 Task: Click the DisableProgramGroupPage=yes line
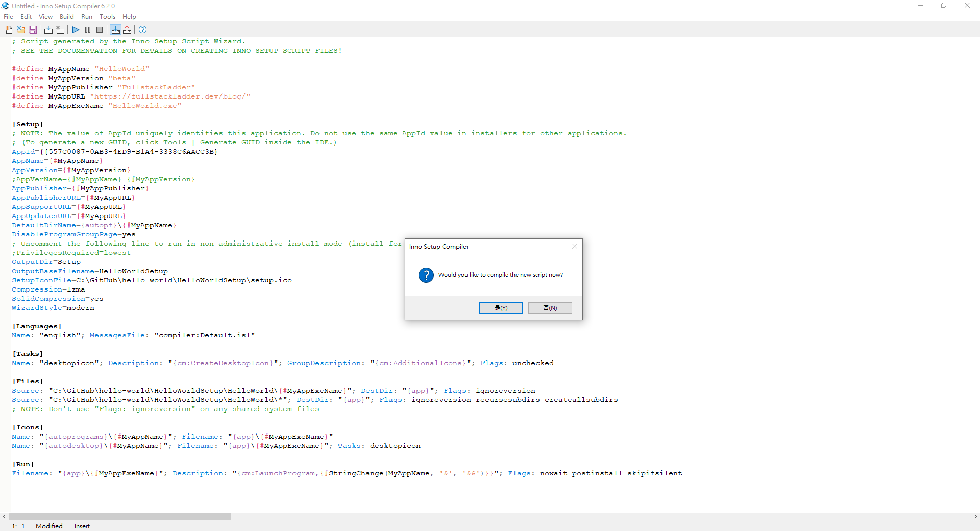(73, 234)
